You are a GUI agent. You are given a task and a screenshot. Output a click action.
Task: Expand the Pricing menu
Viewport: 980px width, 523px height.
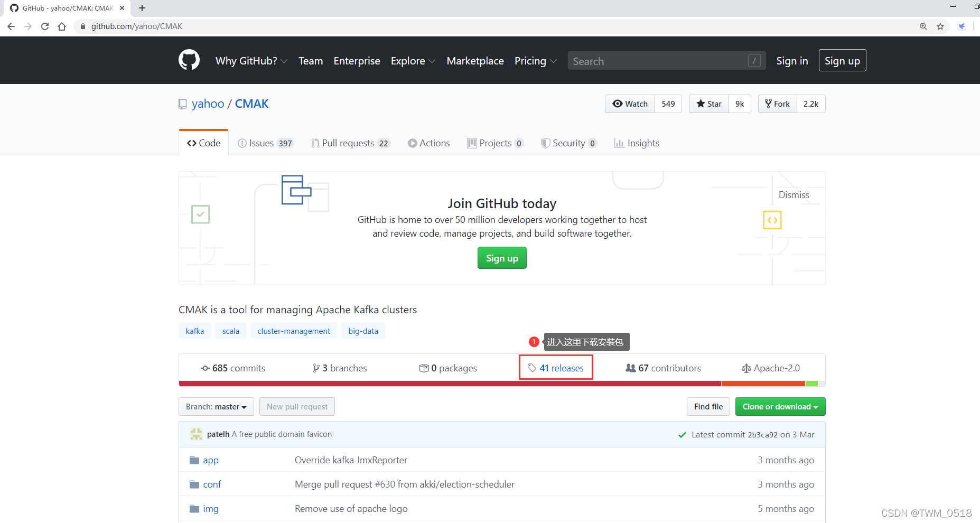536,61
